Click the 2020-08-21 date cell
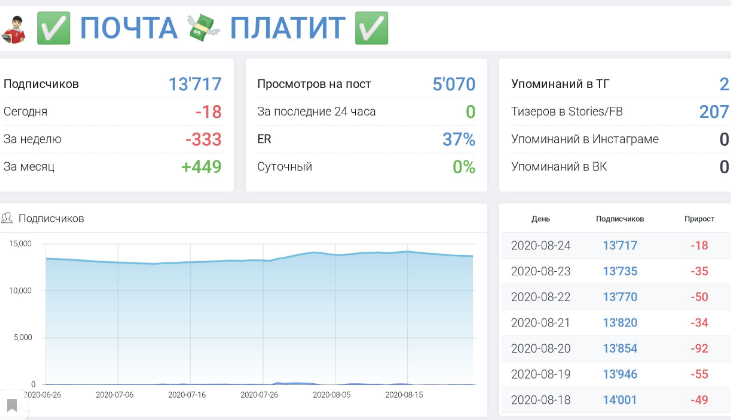This screenshot has width=731, height=420. pos(541,323)
